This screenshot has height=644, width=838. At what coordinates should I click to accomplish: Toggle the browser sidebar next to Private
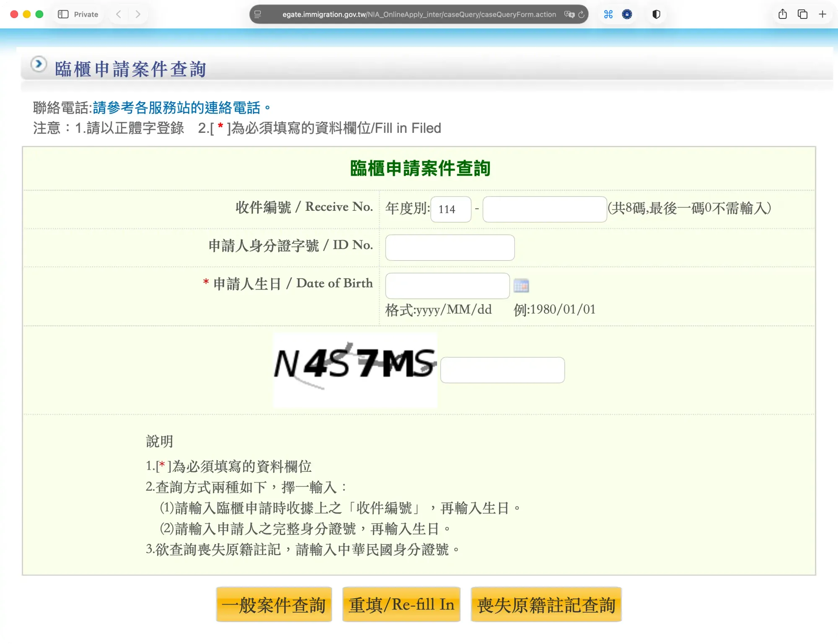click(x=64, y=14)
